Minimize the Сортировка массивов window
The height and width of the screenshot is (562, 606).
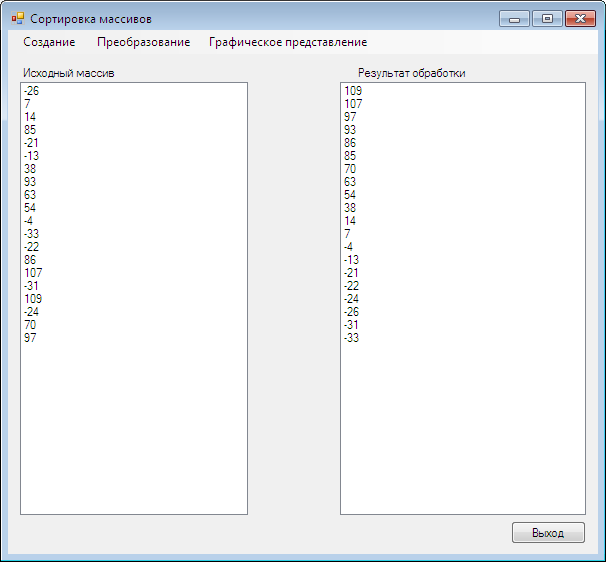click(514, 19)
